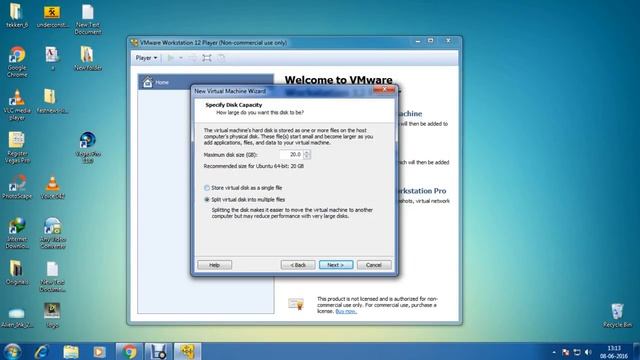Click the license certificate icon in VMware
Viewport: 640px width, 360px height.
(296, 304)
